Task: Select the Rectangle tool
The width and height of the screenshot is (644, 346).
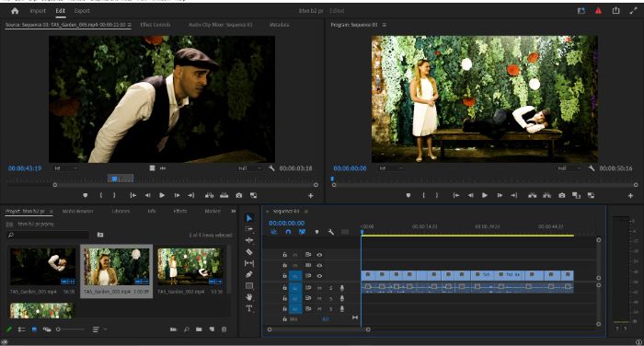Action: click(x=249, y=285)
